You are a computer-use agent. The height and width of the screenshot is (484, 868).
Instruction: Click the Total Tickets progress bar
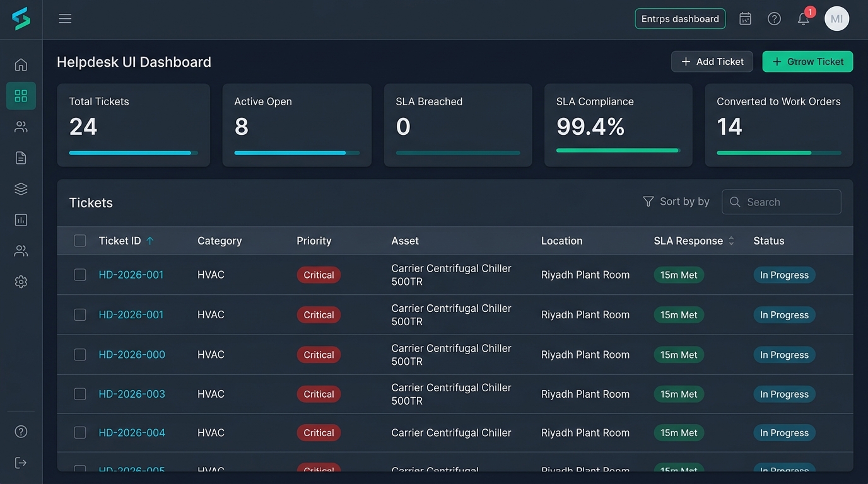133,153
